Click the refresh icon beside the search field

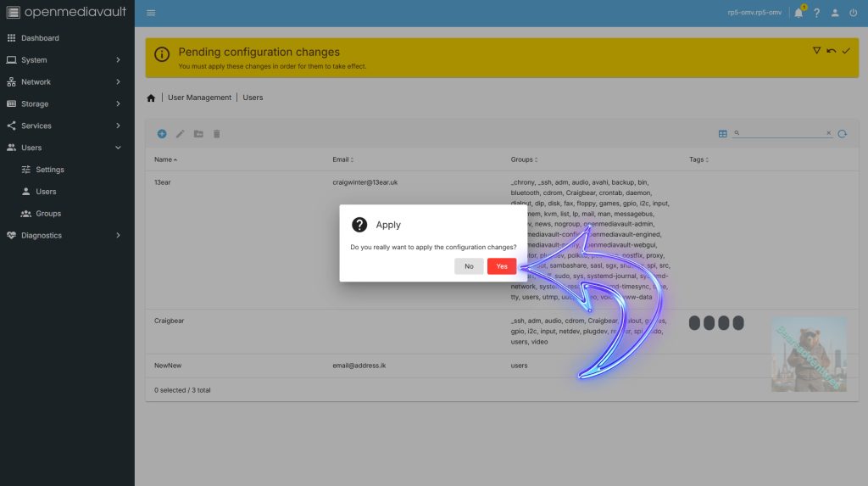click(842, 134)
